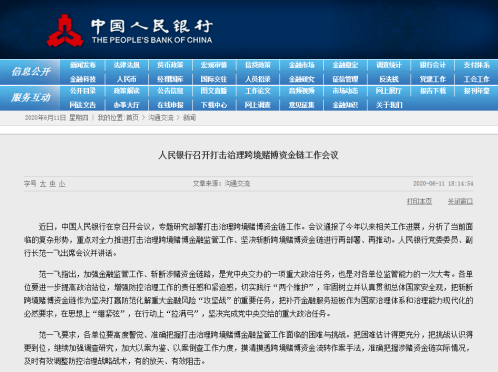This screenshot has height=372, width=498.
Task: Open the 新闻发布 navigation item
Action: (x=83, y=65)
